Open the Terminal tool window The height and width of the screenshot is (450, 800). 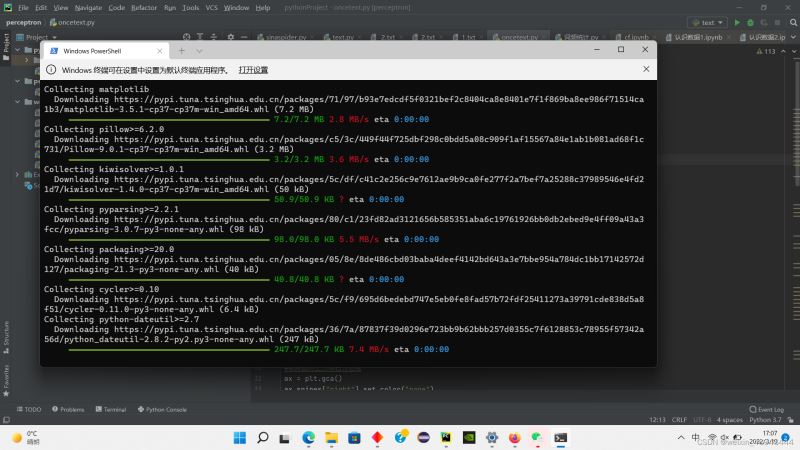click(x=111, y=409)
